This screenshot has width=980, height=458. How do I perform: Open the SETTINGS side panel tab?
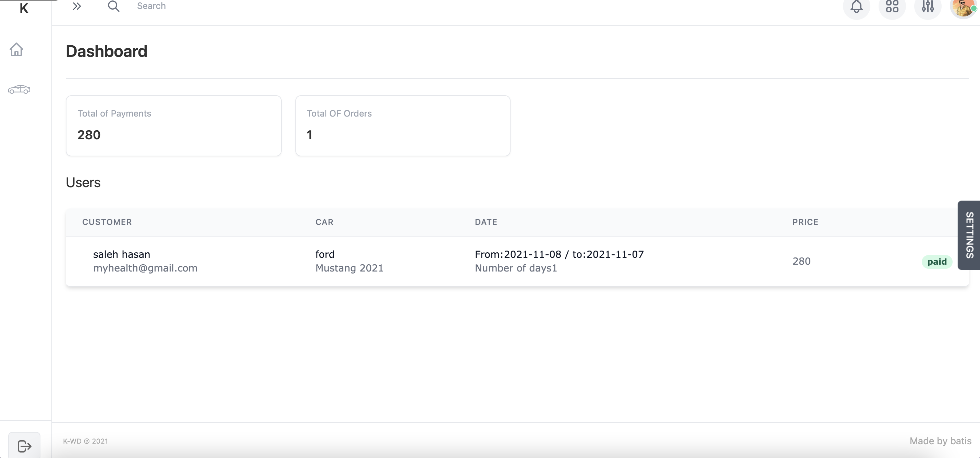point(970,235)
